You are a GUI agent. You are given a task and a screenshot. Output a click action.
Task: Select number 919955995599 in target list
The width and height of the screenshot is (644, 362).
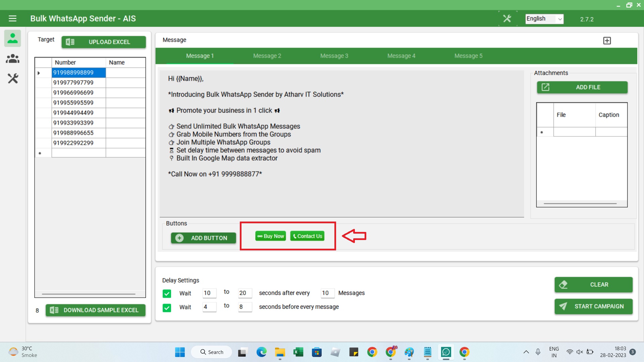78,103
